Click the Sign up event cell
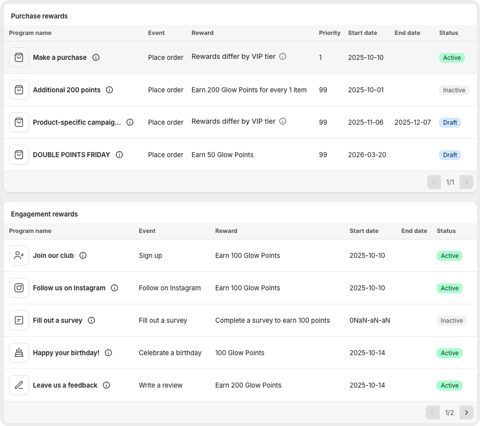Screen dimensions: 480x426 tap(150, 256)
